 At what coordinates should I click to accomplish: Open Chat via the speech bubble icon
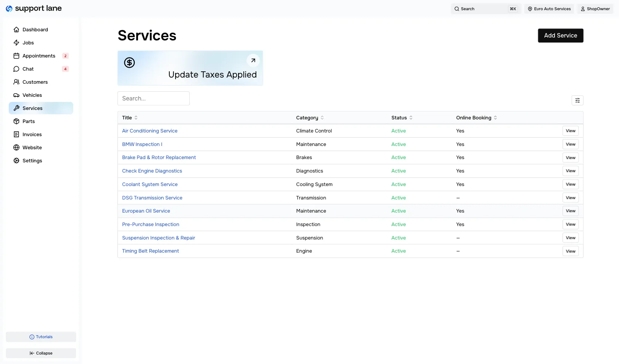click(x=16, y=69)
